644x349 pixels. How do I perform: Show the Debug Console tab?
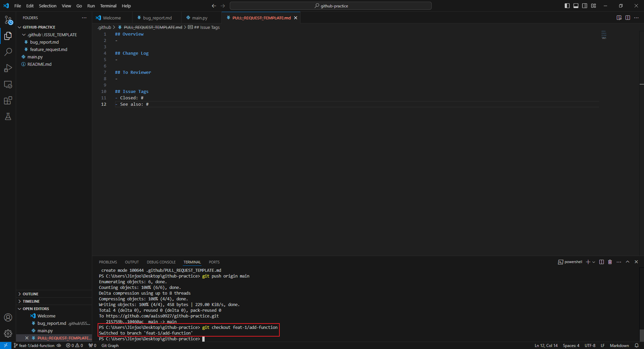pos(161,262)
